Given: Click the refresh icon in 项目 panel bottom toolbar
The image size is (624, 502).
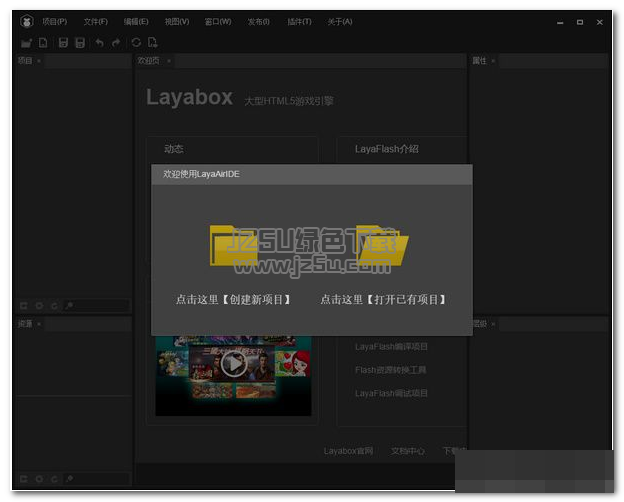Looking at the screenshot, I should tap(54, 306).
